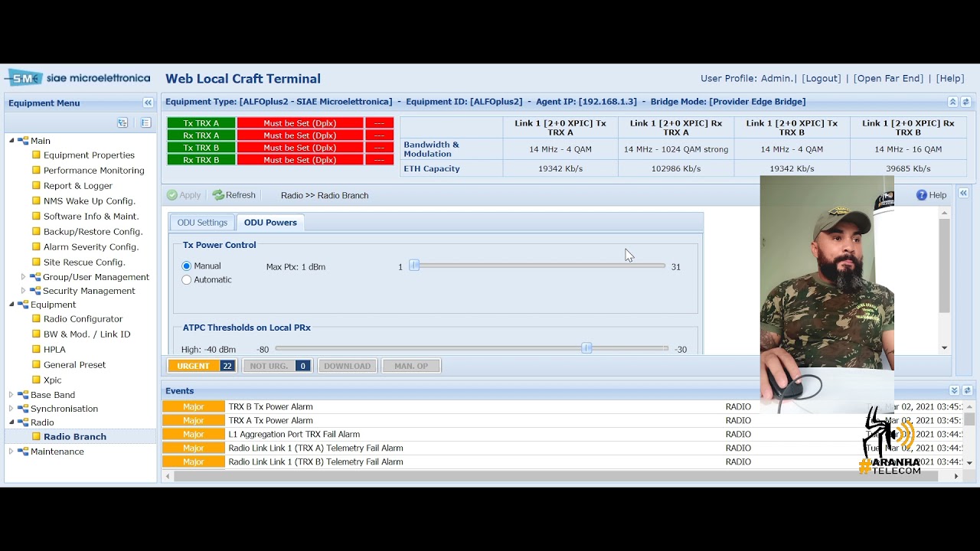Collapse the Radio tree node

11,422
